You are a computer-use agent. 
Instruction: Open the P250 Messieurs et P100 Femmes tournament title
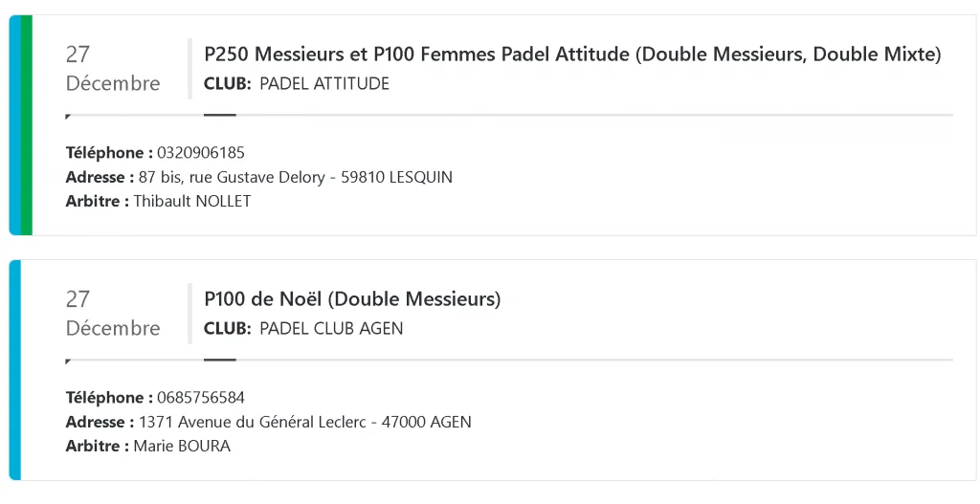pyautogui.click(x=572, y=55)
